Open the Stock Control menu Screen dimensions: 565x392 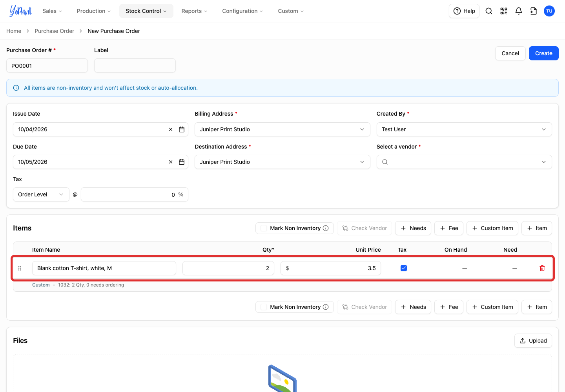[x=146, y=11]
